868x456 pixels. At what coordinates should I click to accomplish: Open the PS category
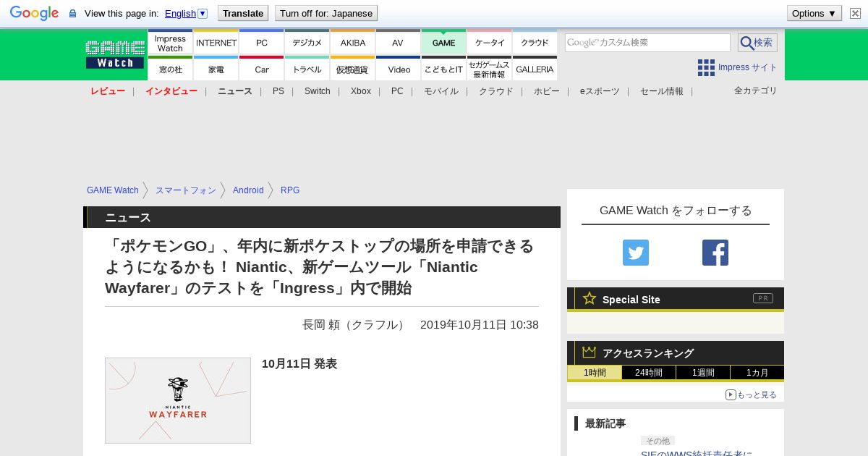[278, 91]
